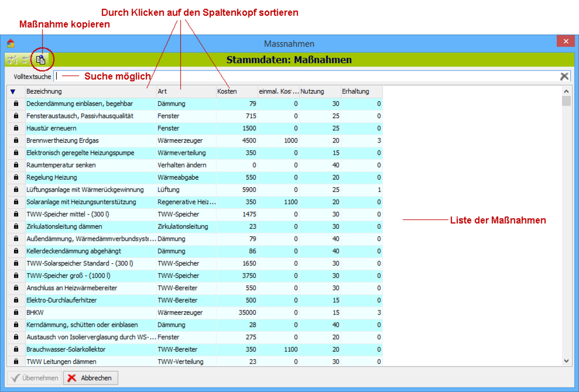The height and width of the screenshot is (392, 579).
Task: Click lock icon beside BHKW
Action: (16, 312)
